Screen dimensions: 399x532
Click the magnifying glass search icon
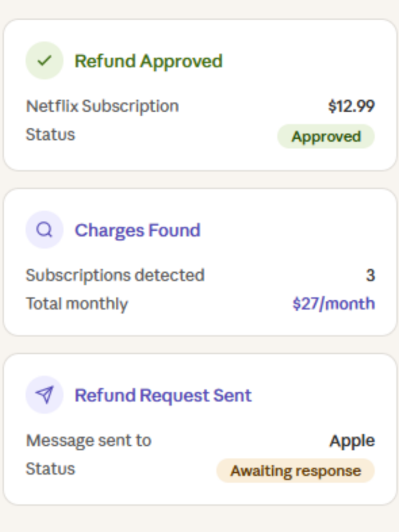point(45,230)
